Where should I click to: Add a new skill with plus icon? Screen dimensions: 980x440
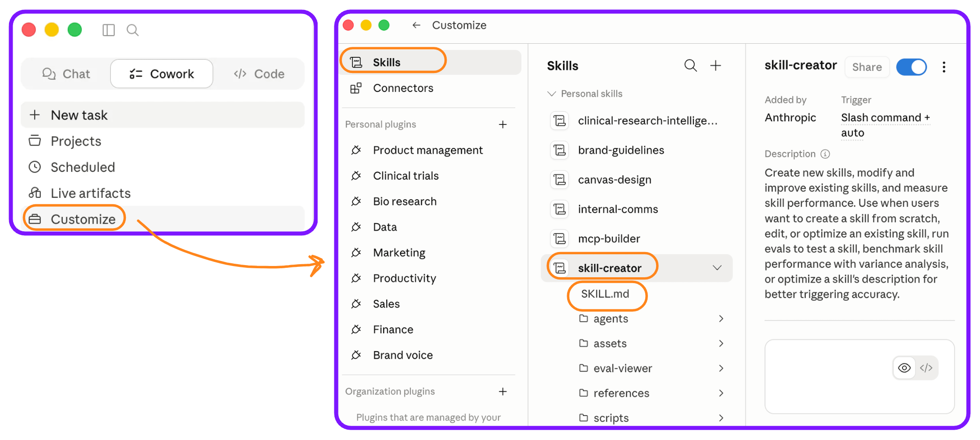(x=716, y=66)
